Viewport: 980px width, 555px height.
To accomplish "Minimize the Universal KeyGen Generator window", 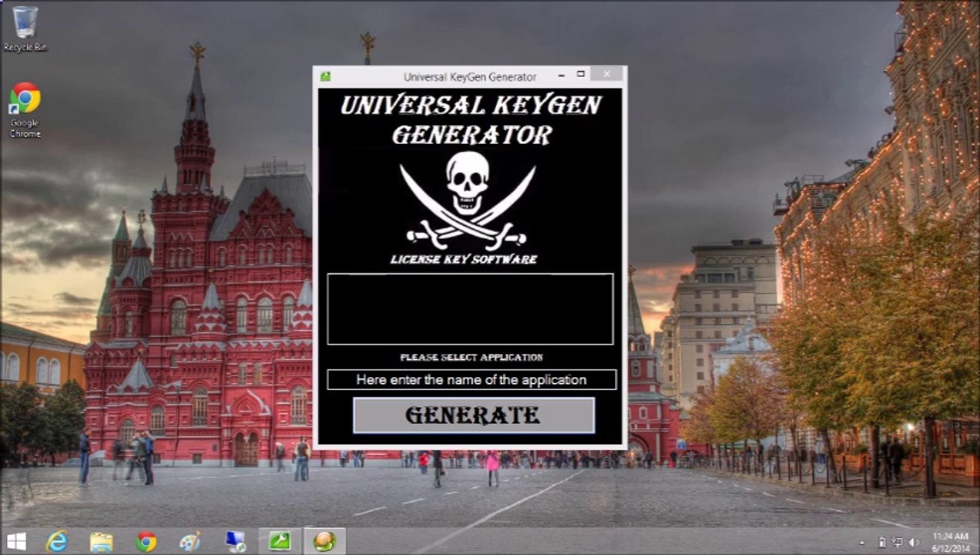I will [561, 75].
